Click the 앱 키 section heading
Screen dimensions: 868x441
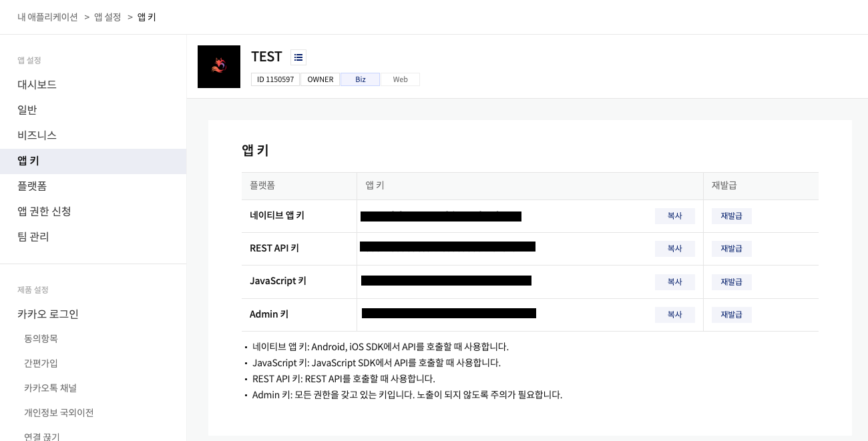[x=255, y=150]
